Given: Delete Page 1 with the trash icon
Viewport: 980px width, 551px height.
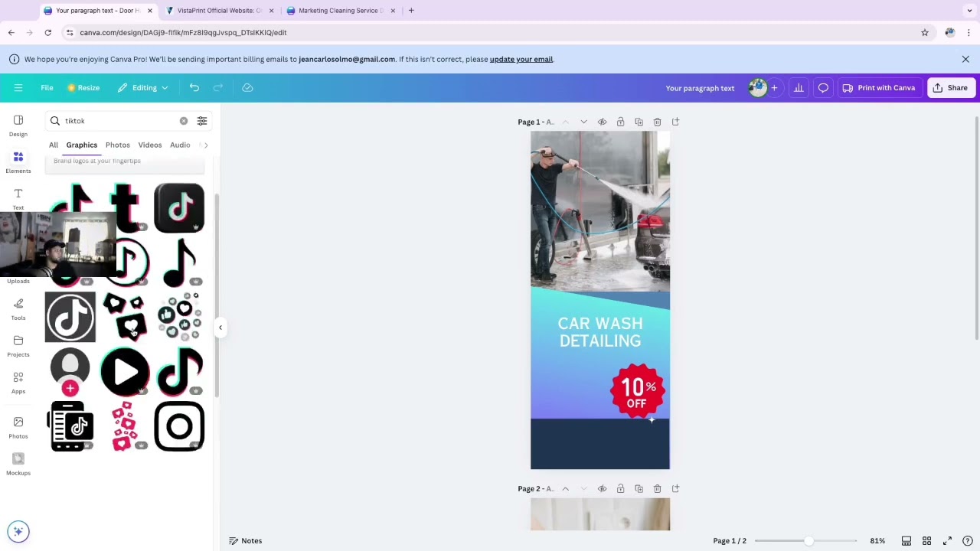Looking at the screenshot, I should (657, 122).
